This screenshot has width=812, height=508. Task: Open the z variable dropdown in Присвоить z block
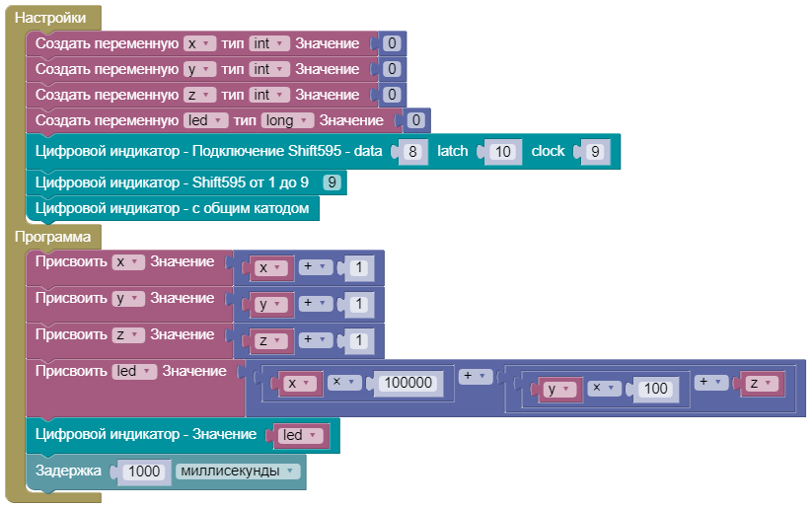pyautogui.click(x=128, y=335)
